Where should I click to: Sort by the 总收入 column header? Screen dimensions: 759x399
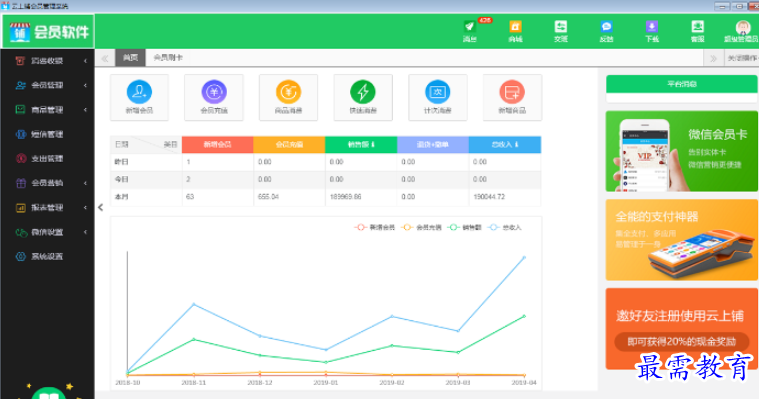[505, 144]
